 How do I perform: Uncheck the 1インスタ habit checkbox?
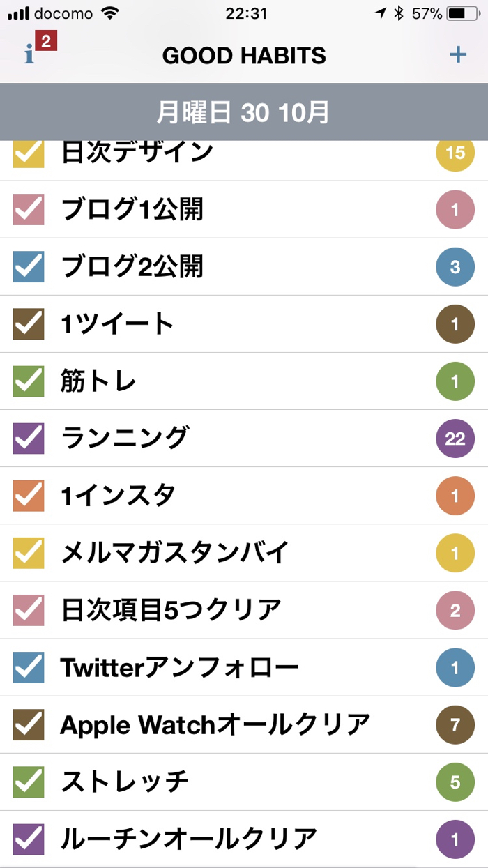point(29,495)
